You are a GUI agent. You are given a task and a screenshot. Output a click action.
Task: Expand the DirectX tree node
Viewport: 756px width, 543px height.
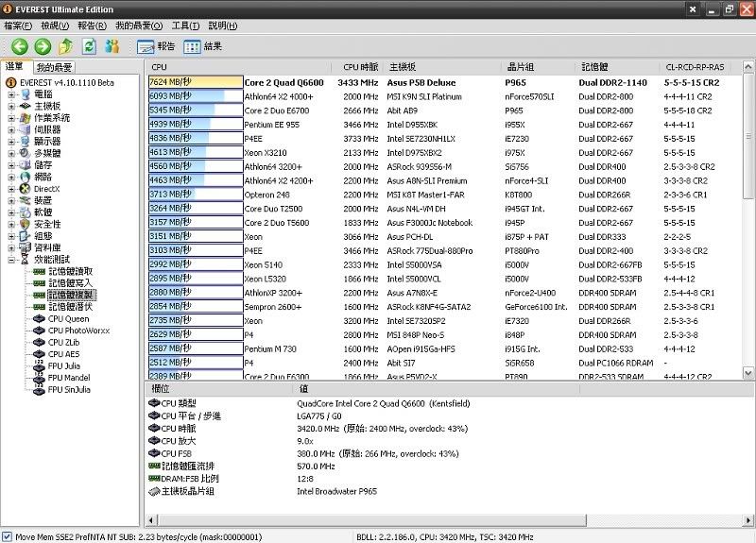point(11,189)
